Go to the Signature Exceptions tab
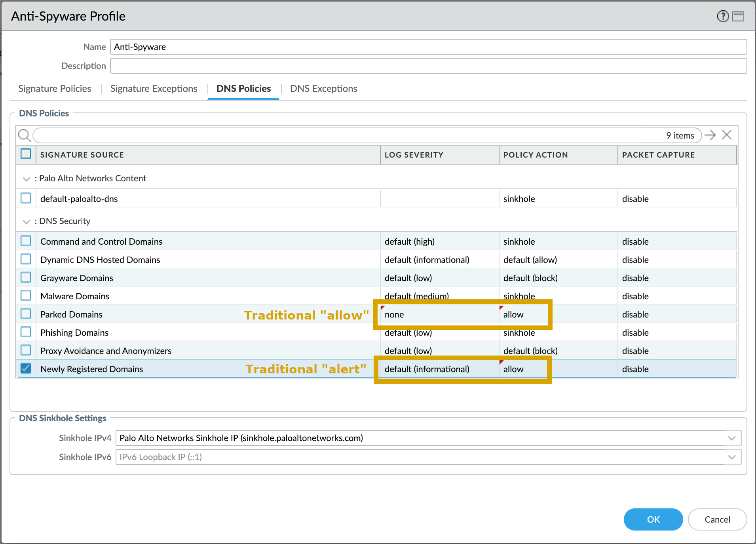Viewport: 756px width, 544px height. point(154,89)
